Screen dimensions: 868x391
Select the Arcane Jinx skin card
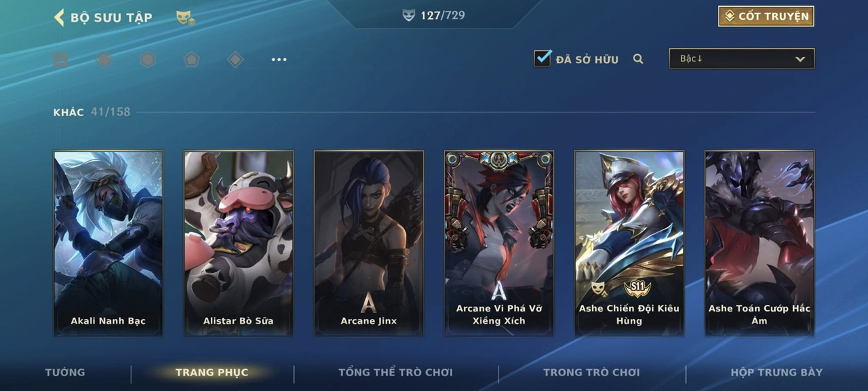369,243
